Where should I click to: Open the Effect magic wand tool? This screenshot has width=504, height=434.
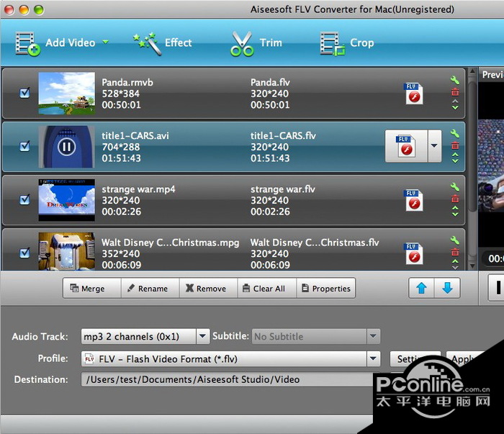[163, 43]
